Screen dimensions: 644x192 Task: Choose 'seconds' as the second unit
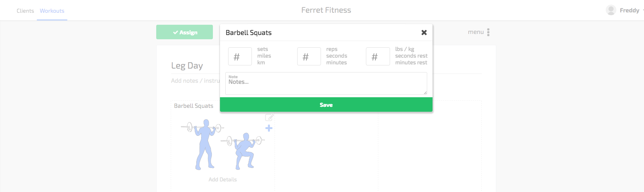337,56
